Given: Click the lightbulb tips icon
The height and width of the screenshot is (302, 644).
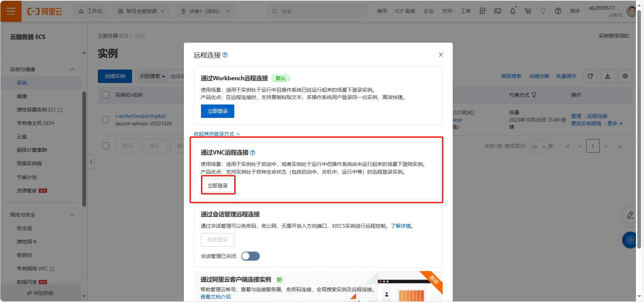Looking at the screenshot, I should click(543, 11).
